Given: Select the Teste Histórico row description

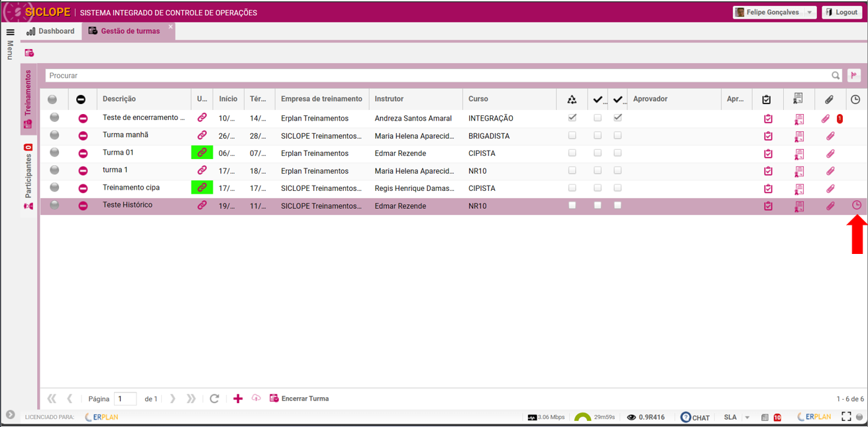Looking at the screenshot, I should 127,205.
